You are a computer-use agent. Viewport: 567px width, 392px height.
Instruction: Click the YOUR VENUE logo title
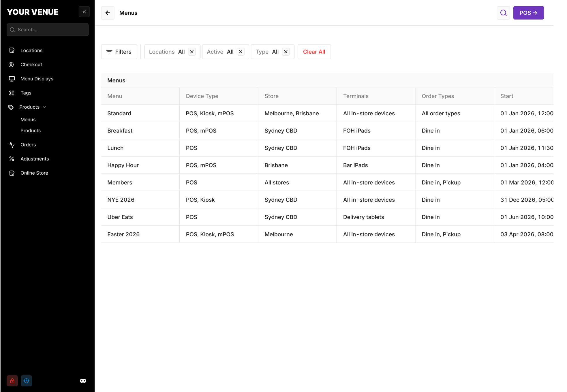point(33,12)
